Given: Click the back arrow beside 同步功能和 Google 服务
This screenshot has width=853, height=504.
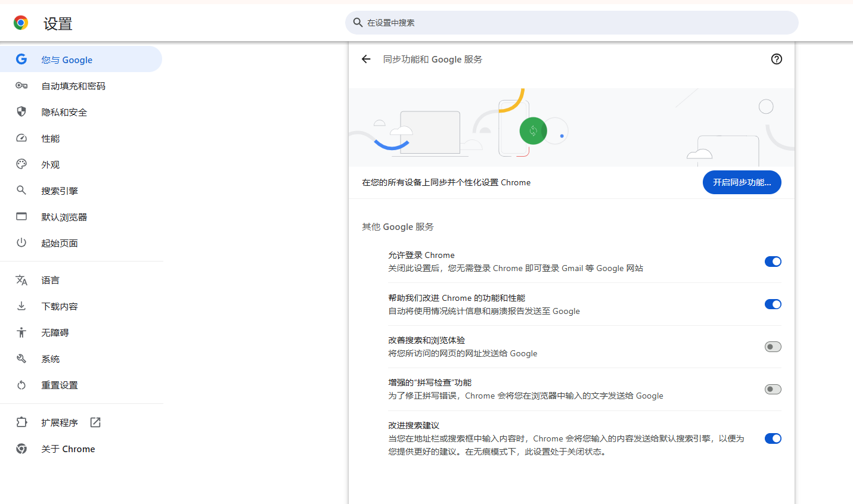Looking at the screenshot, I should click(366, 59).
